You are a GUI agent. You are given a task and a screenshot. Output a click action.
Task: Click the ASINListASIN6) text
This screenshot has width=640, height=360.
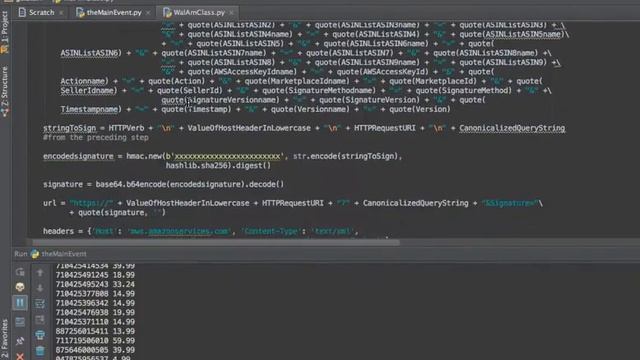tap(91, 53)
